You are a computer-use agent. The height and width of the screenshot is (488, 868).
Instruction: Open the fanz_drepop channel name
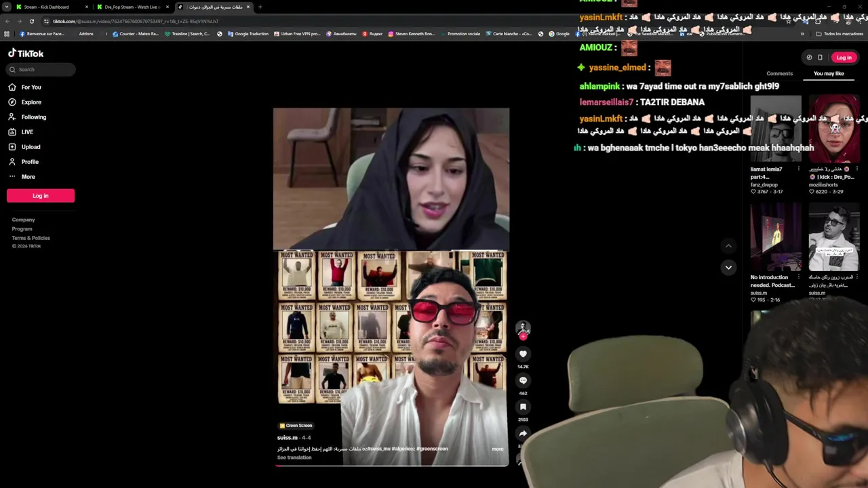pos(764,185)
